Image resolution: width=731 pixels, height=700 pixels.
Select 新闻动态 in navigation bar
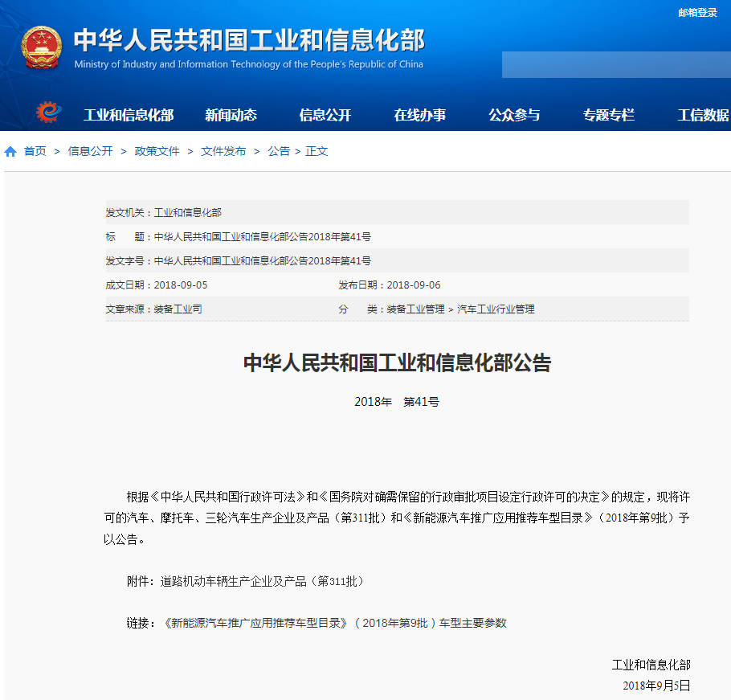(231, 115)
